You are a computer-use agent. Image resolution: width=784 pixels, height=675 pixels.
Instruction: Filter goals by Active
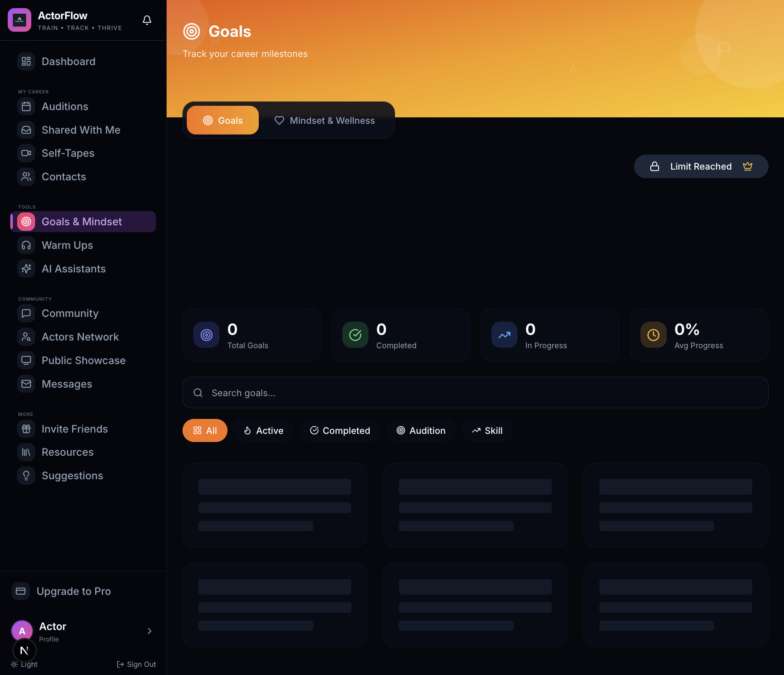263,430
